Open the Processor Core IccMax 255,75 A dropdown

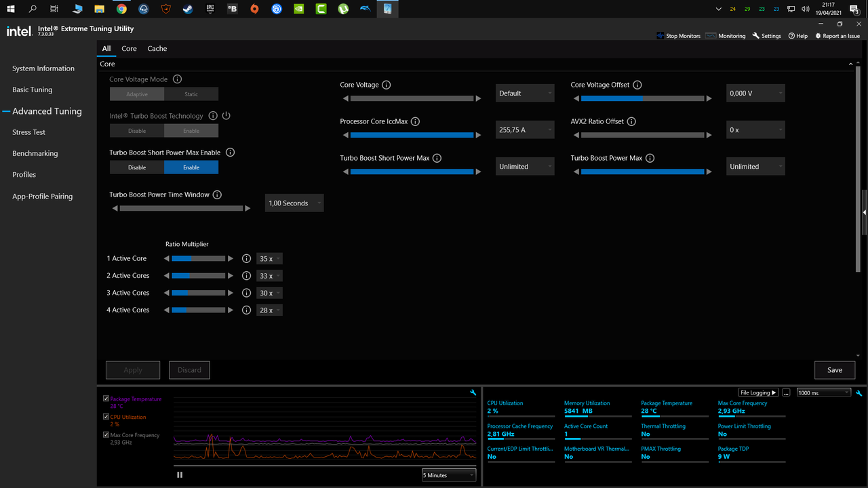tap(525, 130)
